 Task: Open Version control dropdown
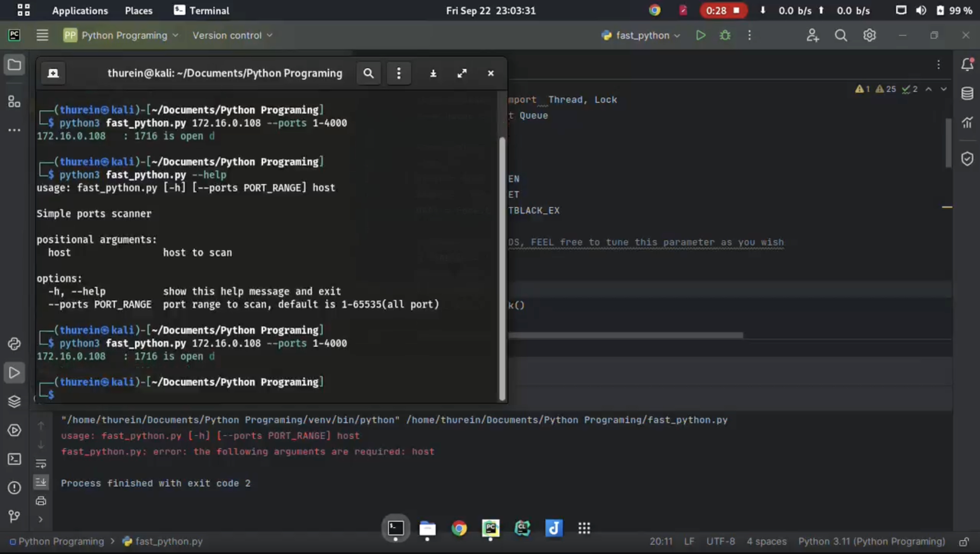click(232, 35)
